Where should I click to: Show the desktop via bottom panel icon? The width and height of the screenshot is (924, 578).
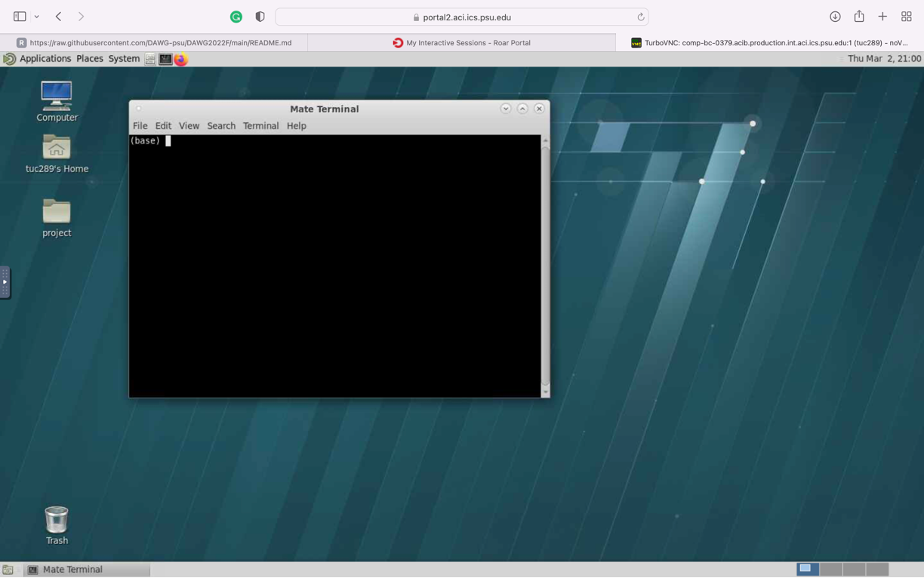8,570
